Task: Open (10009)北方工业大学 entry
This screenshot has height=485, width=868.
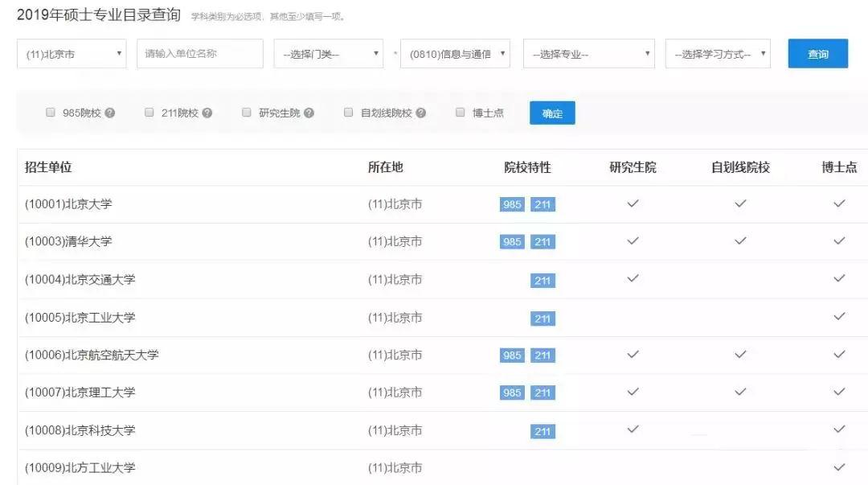Action: pos(80,468)
